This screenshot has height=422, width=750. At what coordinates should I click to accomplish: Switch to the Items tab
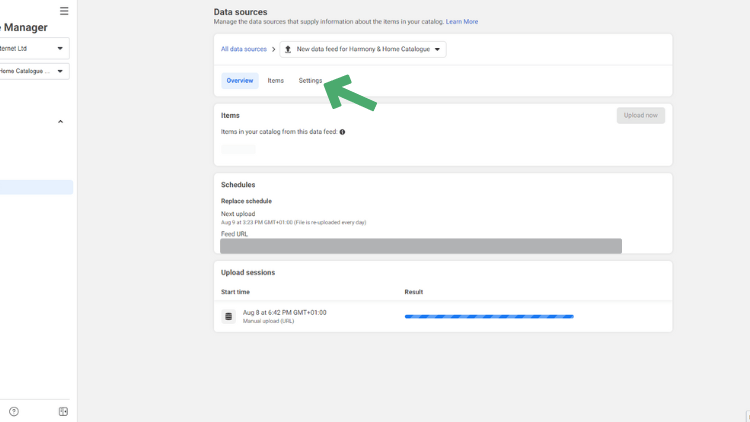tap(276, 80)
